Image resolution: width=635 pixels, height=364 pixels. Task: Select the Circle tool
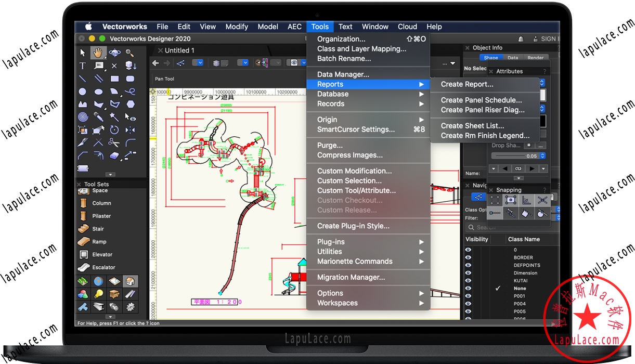83,92
